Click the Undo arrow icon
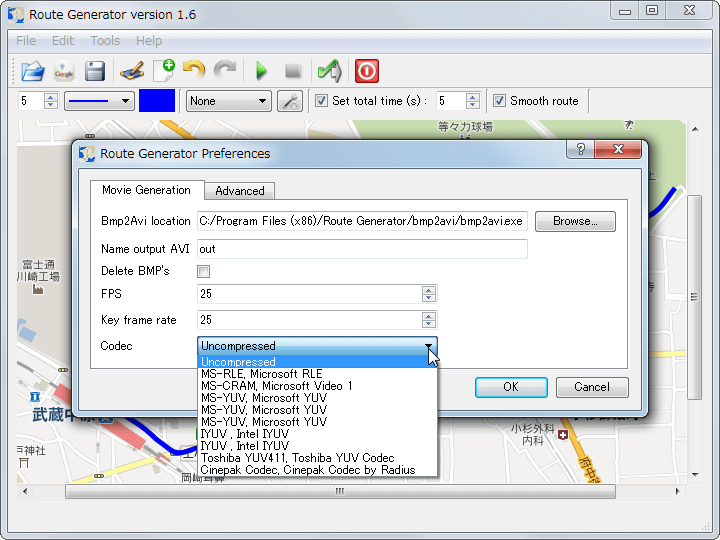Image resolution: width=720 pixels, height=540 pixels. (x=194, y=70)
